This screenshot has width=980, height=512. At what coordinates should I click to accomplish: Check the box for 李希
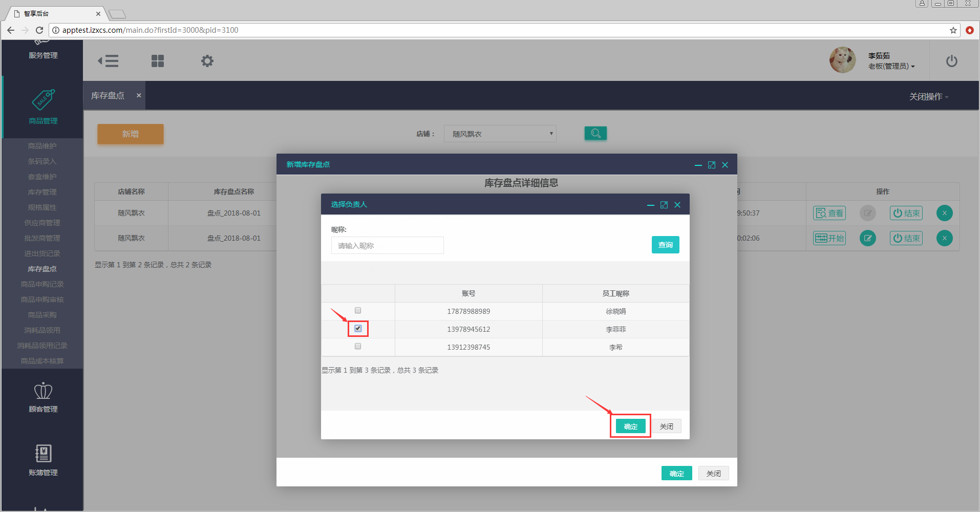click(x=358, y=346)
